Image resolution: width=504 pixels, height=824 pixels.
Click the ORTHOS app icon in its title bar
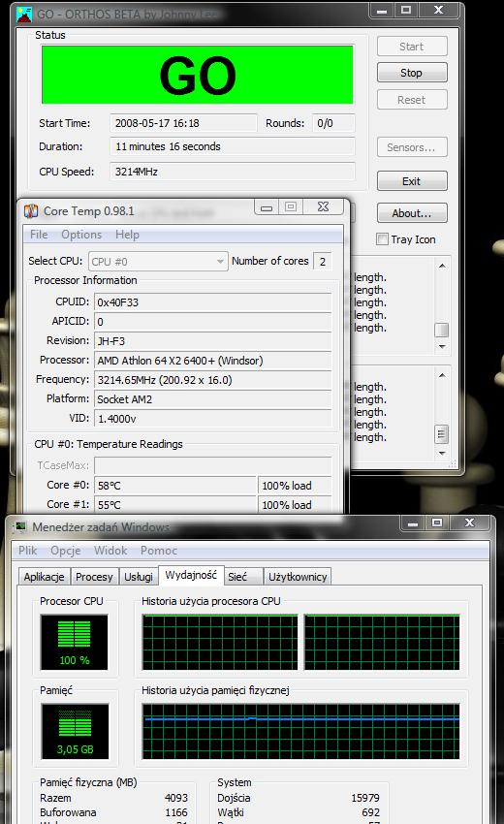click(x=23, y=15)
